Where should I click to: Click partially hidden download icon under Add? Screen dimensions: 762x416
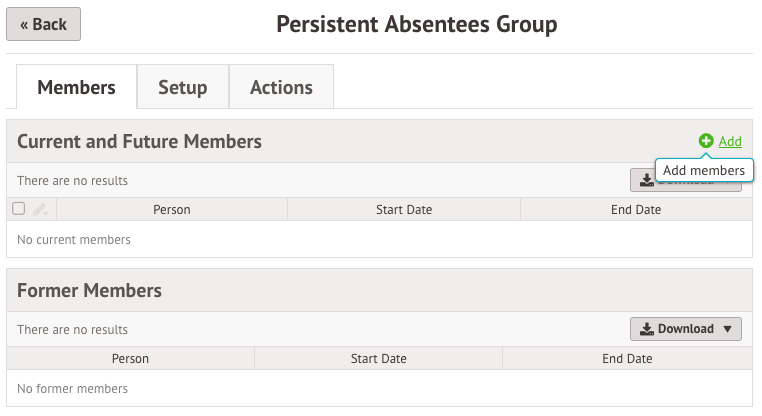646,180
